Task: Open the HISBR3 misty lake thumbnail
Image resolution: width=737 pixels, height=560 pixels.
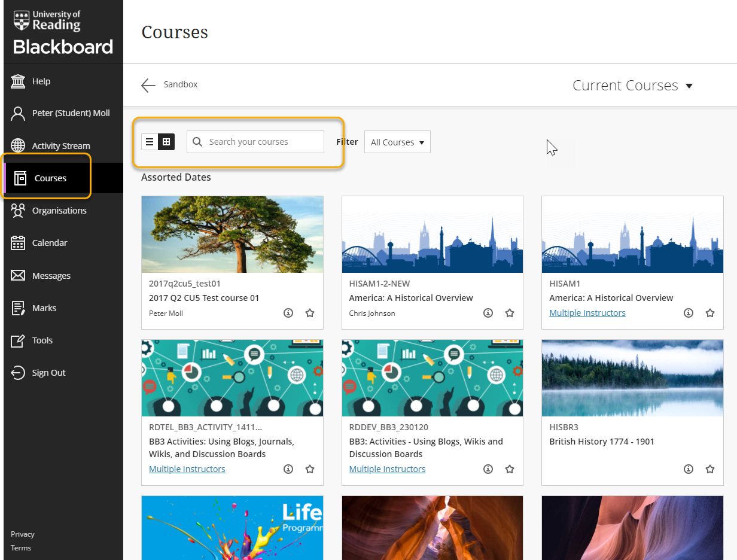Action: coord(632,378)
